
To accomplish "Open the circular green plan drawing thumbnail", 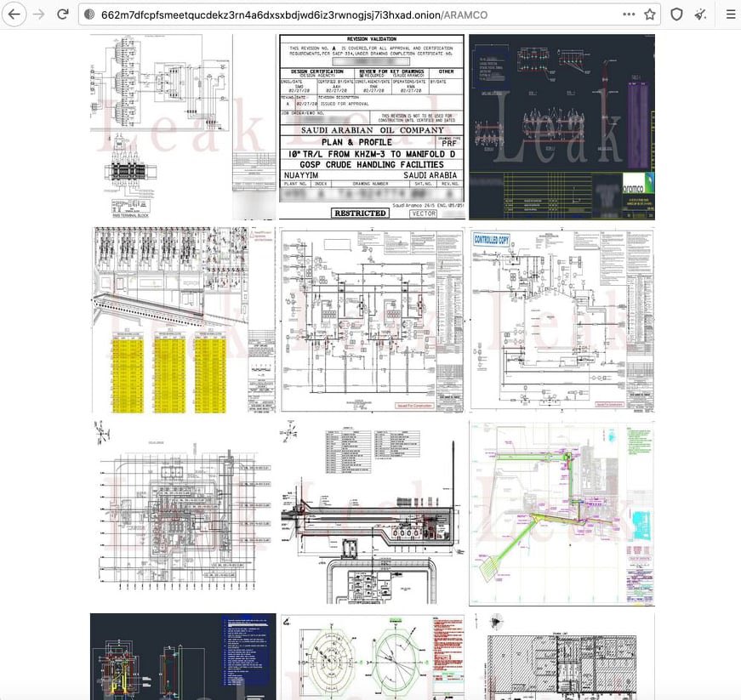I will coord(372,657).
